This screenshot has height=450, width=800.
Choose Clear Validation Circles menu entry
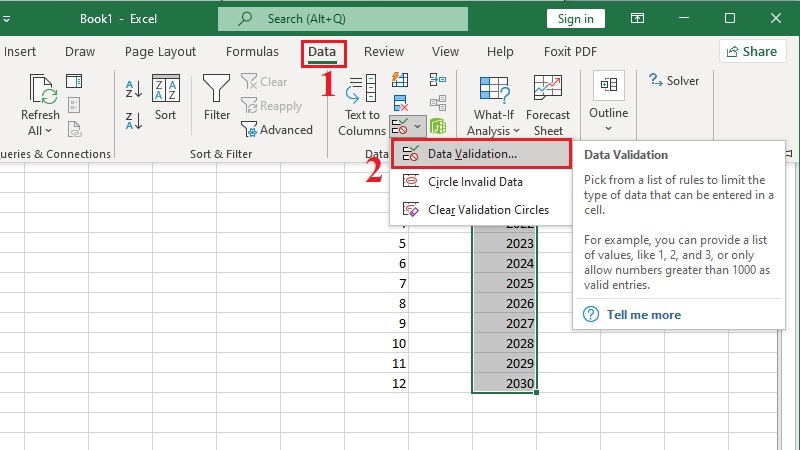pyautogui.click(x=481, y=210)
